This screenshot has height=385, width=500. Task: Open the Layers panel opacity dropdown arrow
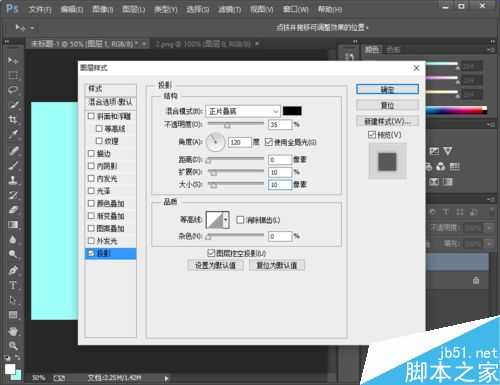pyautogui.click(x=489, y=228)
